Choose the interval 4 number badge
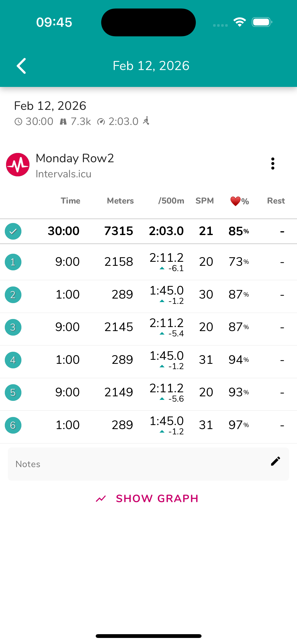This screenshot has height=644, width=297. [x=13, y=360]
